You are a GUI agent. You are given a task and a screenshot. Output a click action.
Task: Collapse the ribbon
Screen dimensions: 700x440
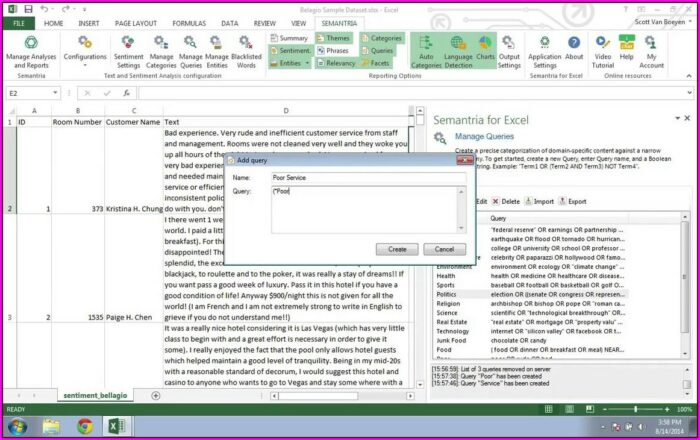point(689,76)
